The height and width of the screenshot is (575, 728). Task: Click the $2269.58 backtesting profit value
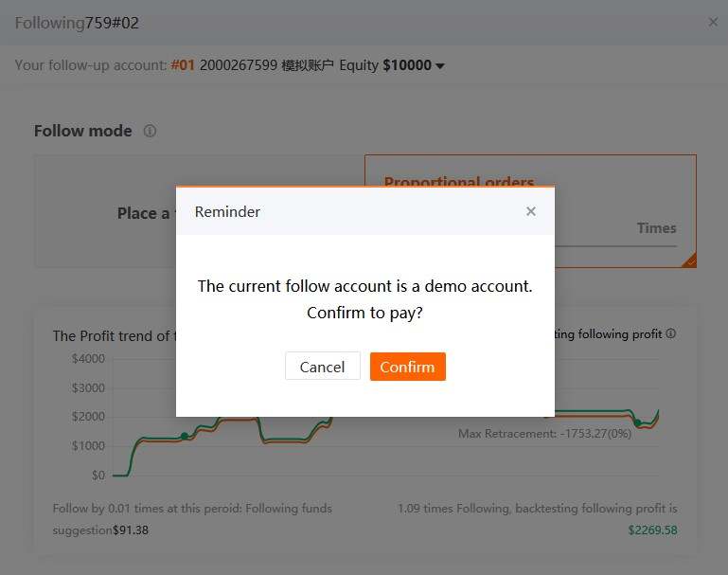(x=651, y=530)
